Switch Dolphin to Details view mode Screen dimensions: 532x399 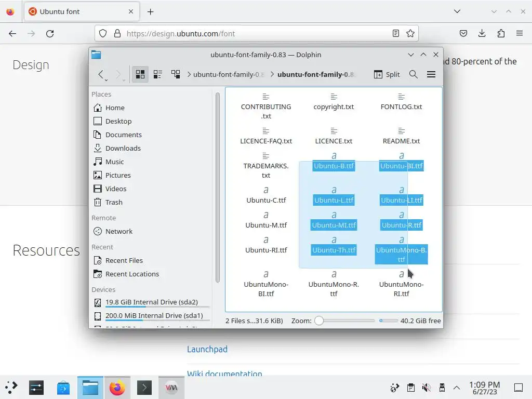click(176, 74)
